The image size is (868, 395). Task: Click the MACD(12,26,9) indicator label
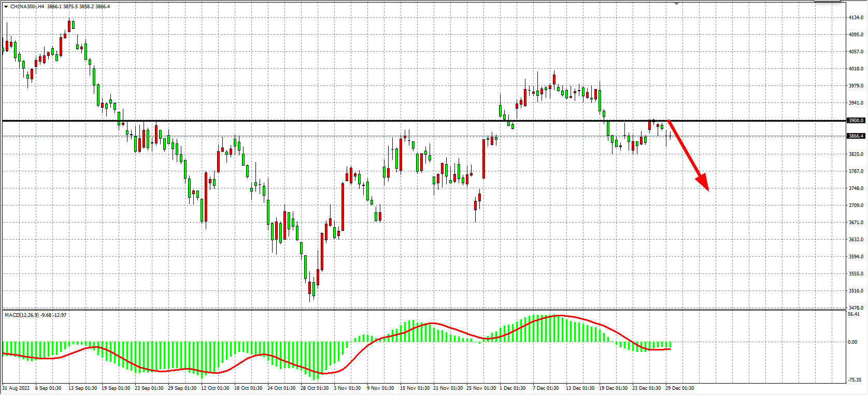(x=22, y=315)
